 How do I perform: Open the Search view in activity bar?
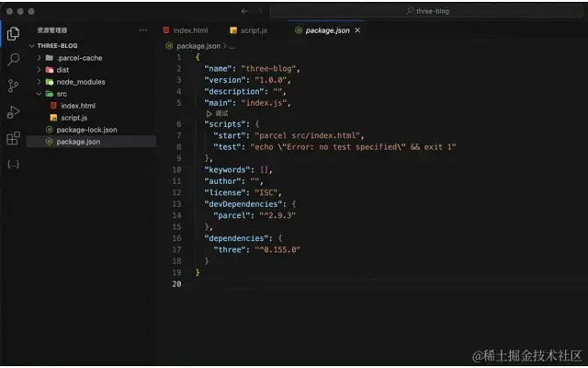(13, 59)
